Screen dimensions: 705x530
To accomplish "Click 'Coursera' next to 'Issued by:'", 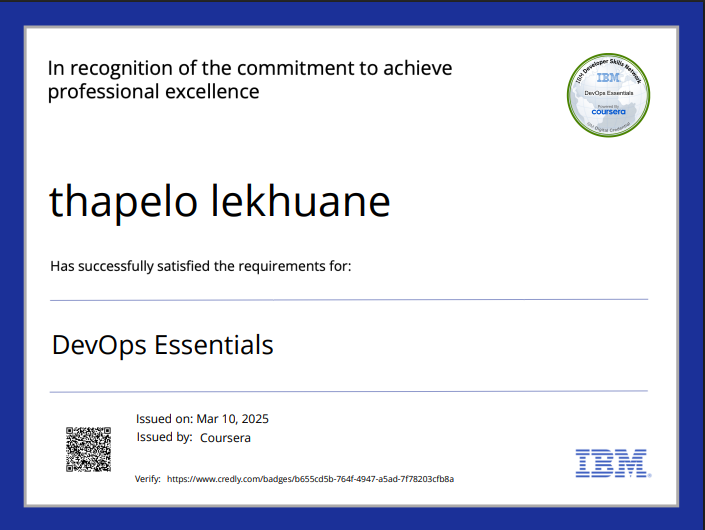I will pyautogui.click(x=225, y=438).
